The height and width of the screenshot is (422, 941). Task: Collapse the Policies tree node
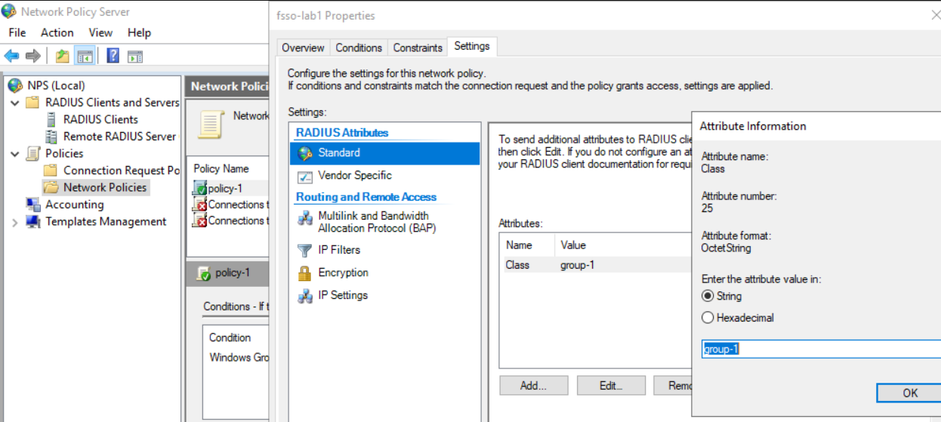click(15, 154)
